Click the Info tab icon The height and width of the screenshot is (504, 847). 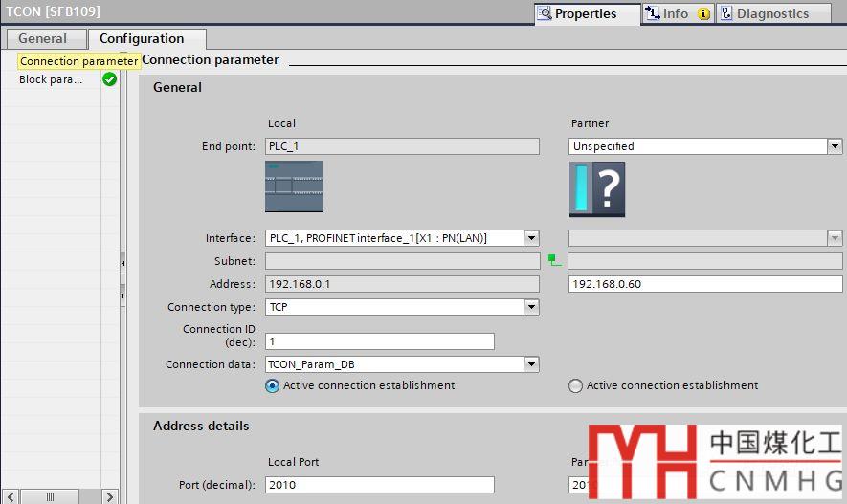[x=653, y=13]
